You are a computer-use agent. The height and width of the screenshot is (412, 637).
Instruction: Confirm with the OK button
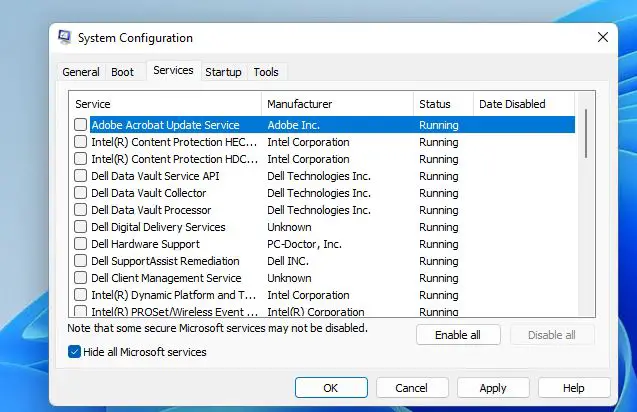[x=331, y=388]
